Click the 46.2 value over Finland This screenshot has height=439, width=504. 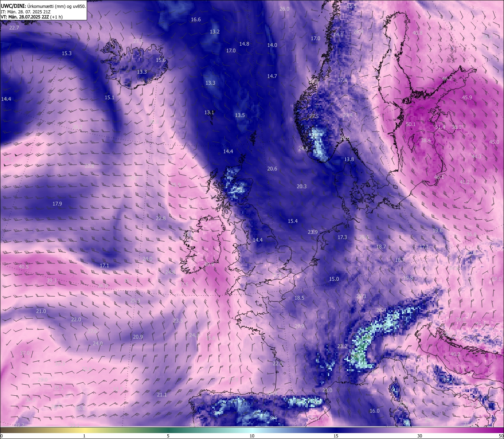tap(447, 78)
